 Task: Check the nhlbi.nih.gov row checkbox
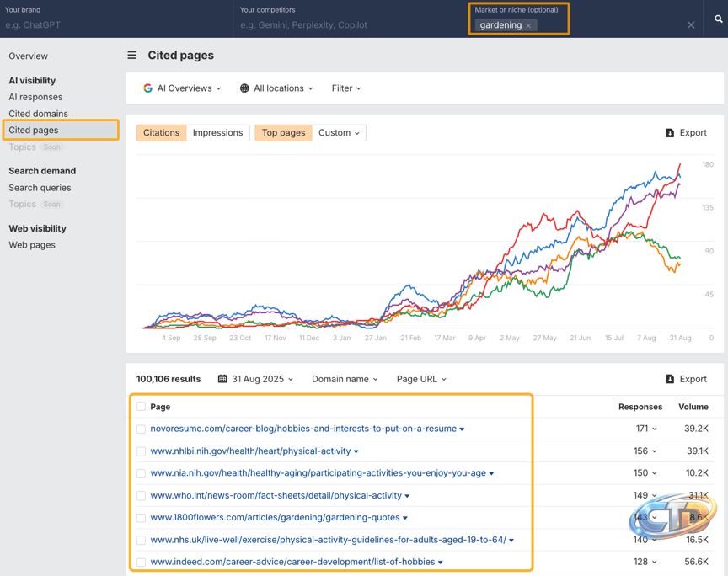point(142,451)
